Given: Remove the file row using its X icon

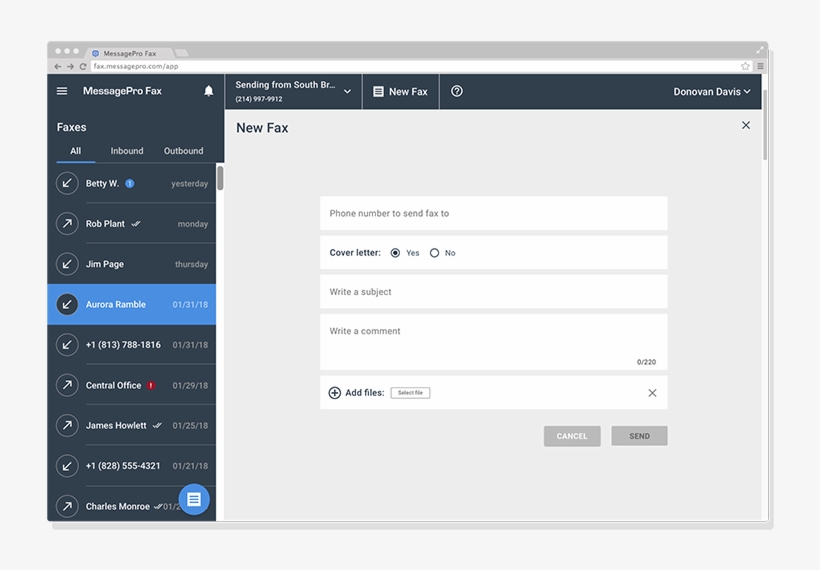Looking at the screenshot, I should tap(652, 393).
